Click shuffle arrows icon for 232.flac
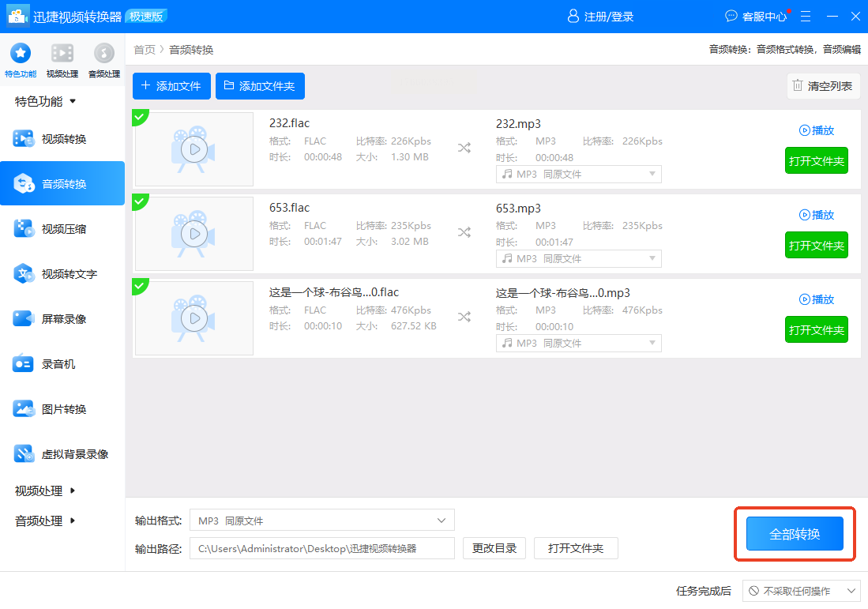The height and width of the screenshot is (609, 868). 464,148
